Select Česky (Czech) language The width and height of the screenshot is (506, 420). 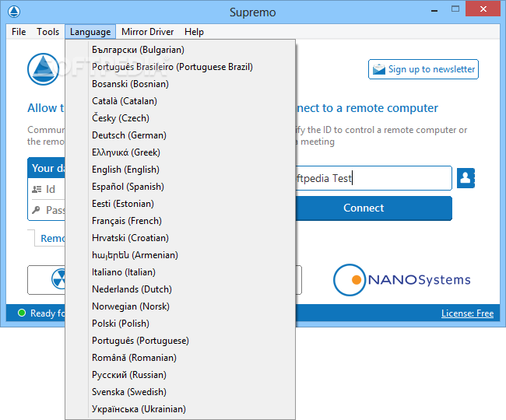(180, 118)
